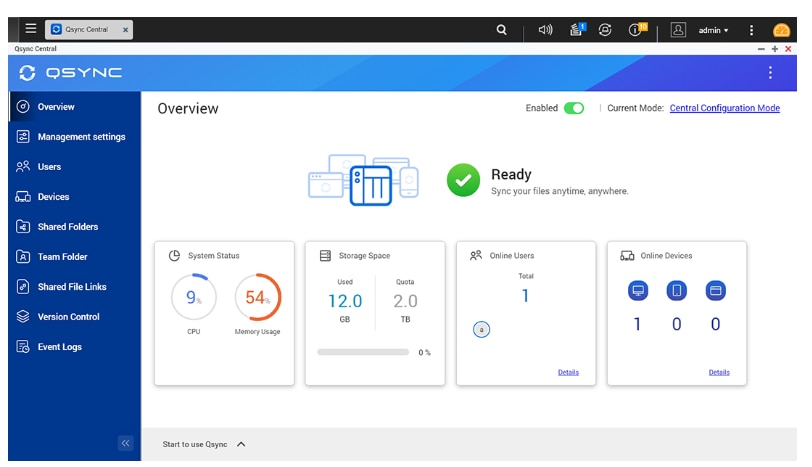This screenshot has height=467, width=812.
Task: Expand the Start to use Qsync panel
Action: pyautogui.click(x=241, y=444)
